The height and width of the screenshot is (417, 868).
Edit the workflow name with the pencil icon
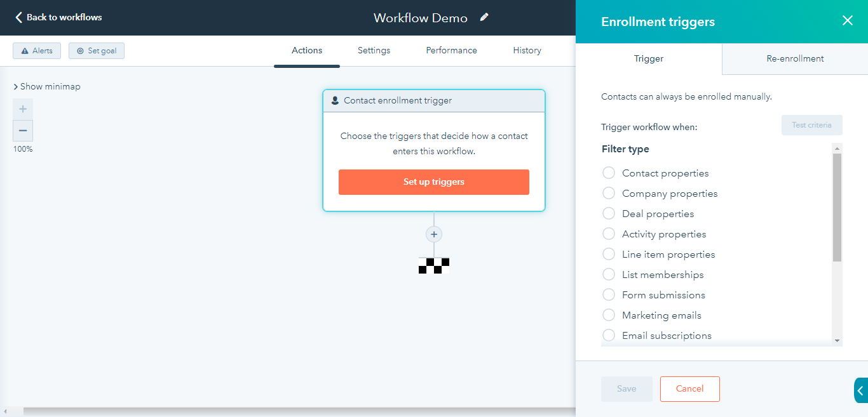pyautogui.click(x=484, y=17)
